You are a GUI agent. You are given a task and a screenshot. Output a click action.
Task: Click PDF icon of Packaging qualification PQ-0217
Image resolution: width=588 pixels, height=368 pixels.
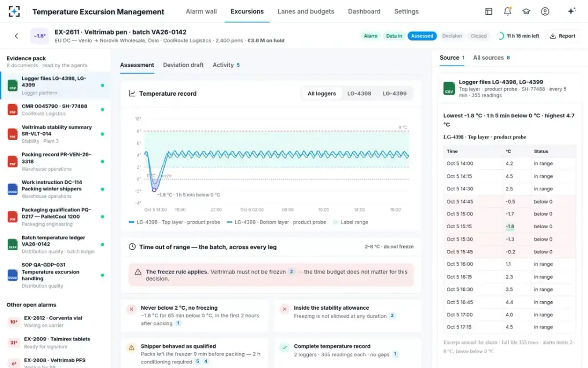click(12, 216)
